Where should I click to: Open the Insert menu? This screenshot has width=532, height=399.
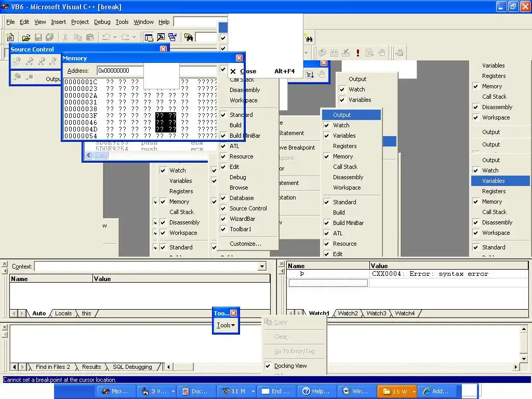[58, 22]
